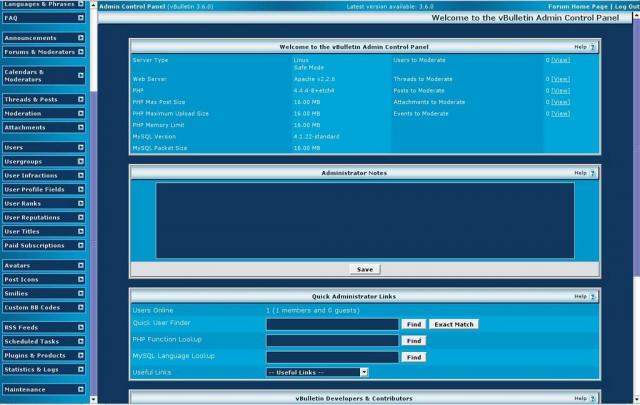640x405 pixels.
Task: Click the Maintenance expand icon
Action: coord(80,389)
